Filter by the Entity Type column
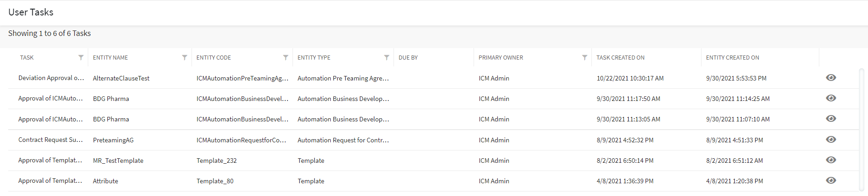Viewport: 868px width, 196px height. pyautogui.click(x=387, y=58)
